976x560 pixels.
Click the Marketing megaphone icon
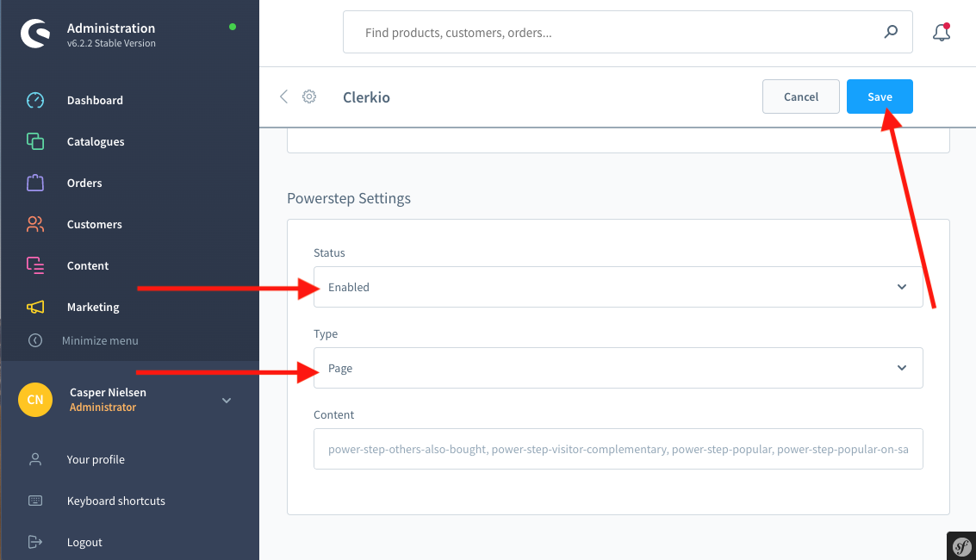(35, 307)
